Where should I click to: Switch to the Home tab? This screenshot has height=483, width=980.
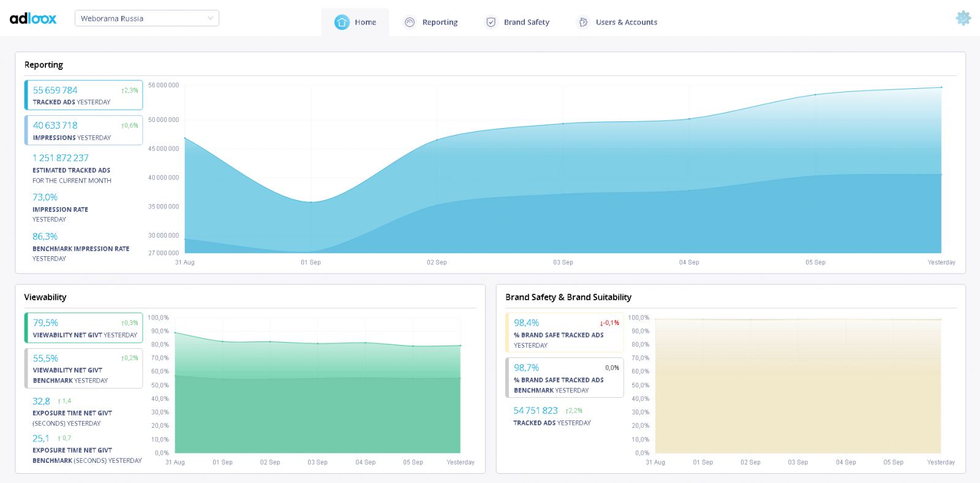pos(355,22)
